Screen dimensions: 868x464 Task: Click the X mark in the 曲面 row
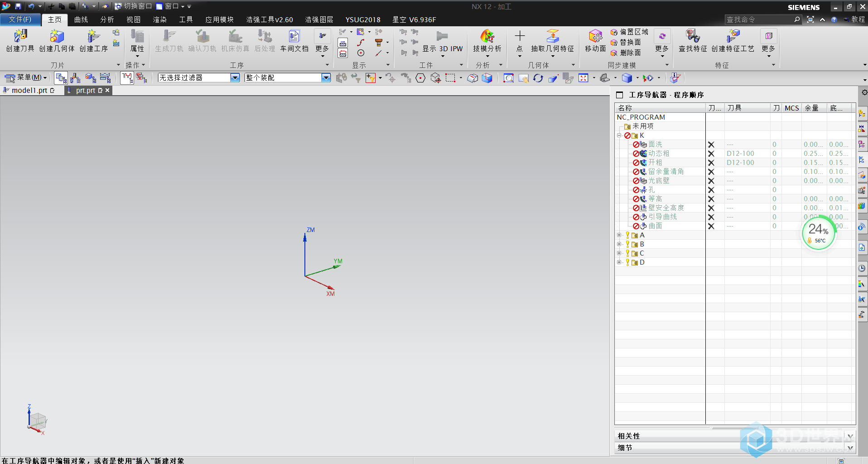tap(711, 226)
